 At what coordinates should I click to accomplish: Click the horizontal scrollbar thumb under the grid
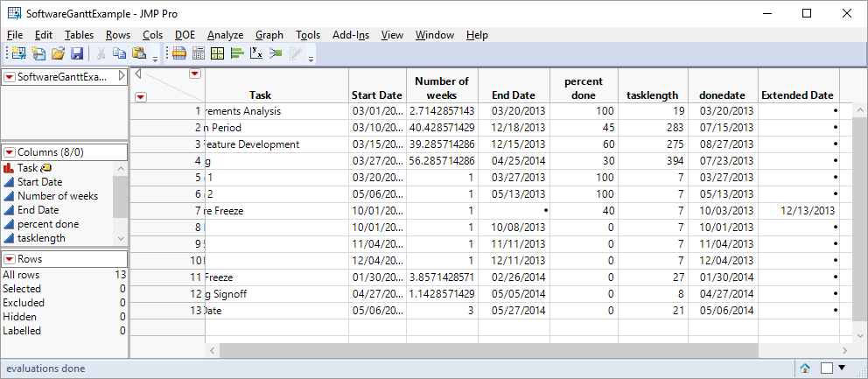click(489, 351)
